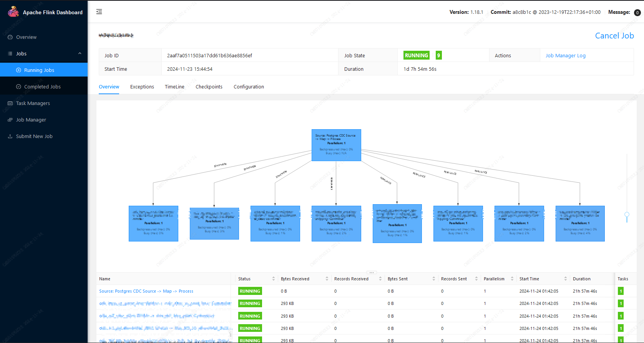644x343 pixels.
Task: Cancel the running job
Action: tap(614, 36)
